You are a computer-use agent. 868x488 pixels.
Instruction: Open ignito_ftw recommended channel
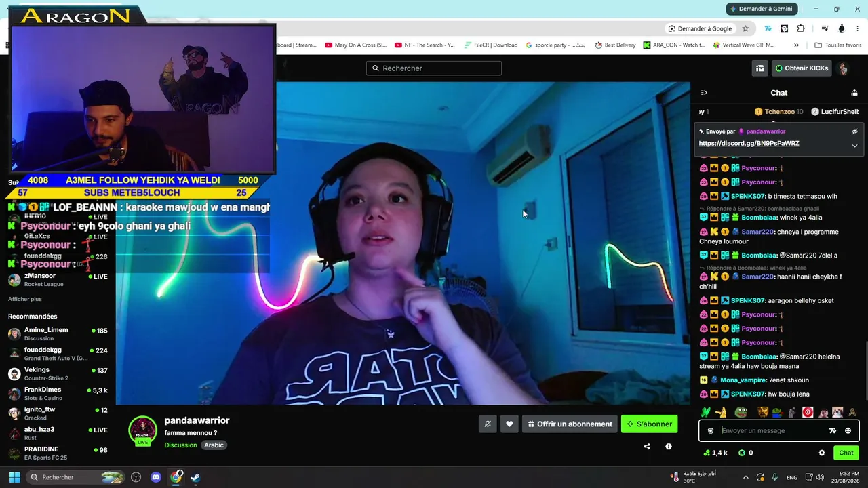pyautogui.click(x=58, y=413)
